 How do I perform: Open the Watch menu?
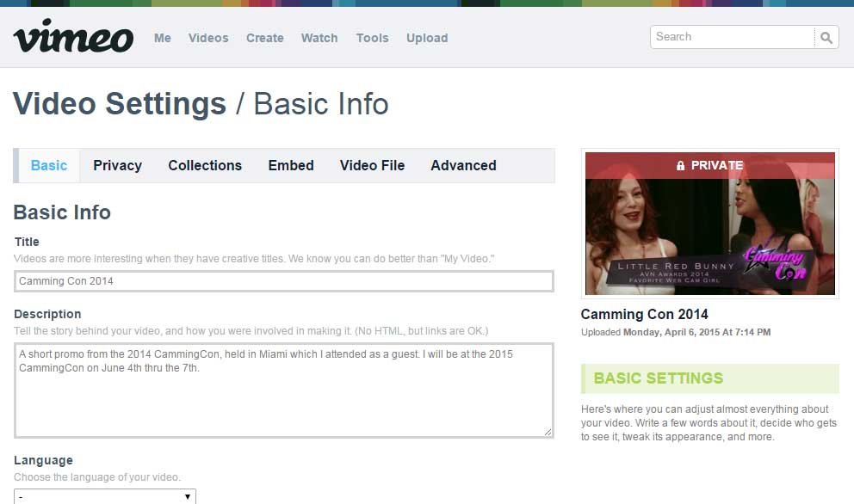[319, 38]
